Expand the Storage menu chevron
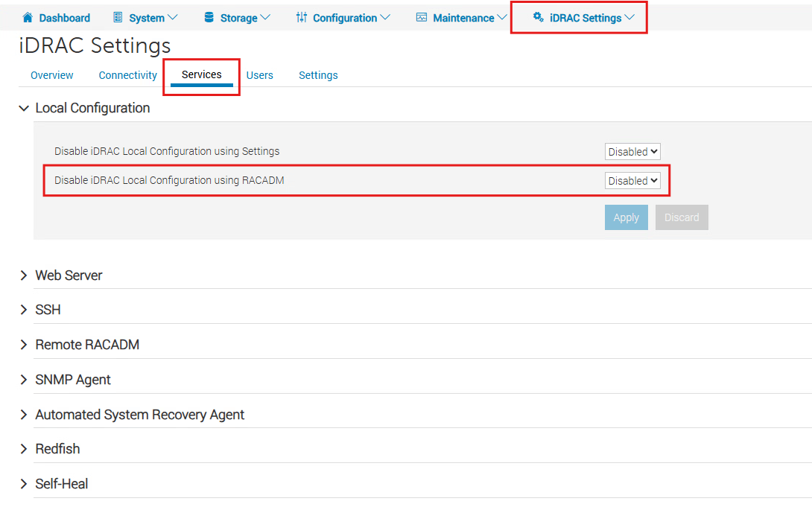The image size is (812, 507). coord(265,18)
